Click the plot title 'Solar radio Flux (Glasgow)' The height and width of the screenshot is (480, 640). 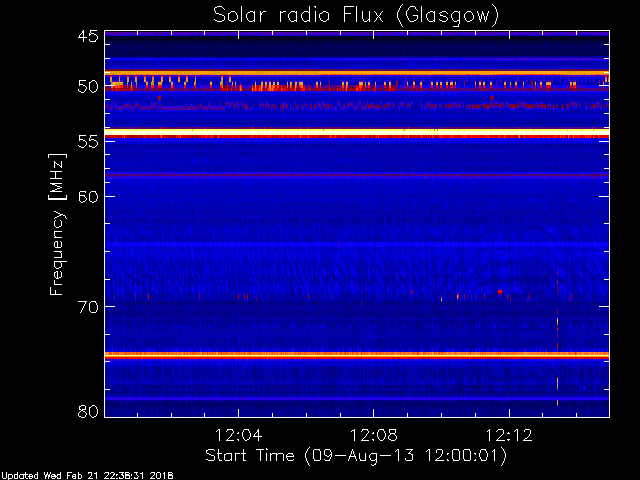click(356, 15)
